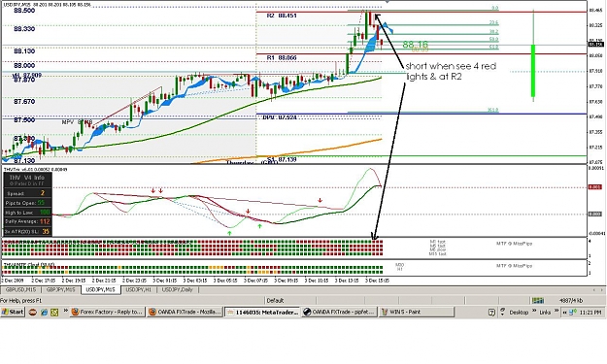Click the Spread value row
The width and height of the screenshot is (607, 364).
point(27,193)
